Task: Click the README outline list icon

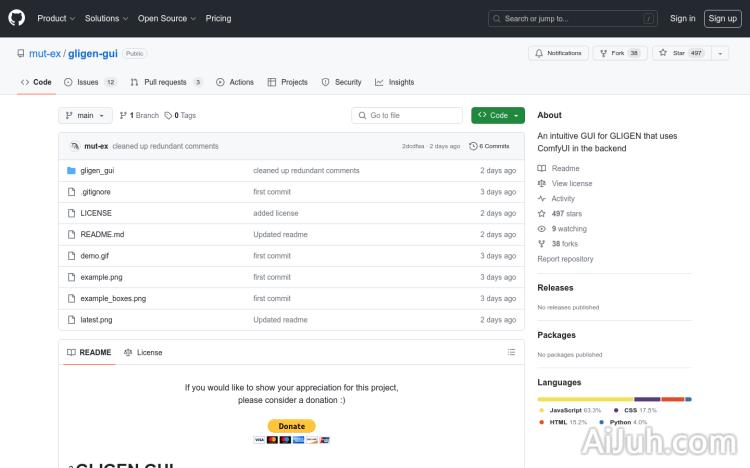Action: pos(512,352)
